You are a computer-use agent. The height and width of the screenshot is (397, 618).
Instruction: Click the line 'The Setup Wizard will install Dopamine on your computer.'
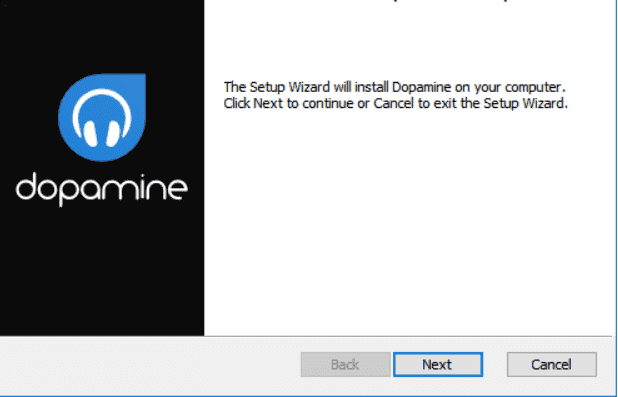(x=395, y=87)
